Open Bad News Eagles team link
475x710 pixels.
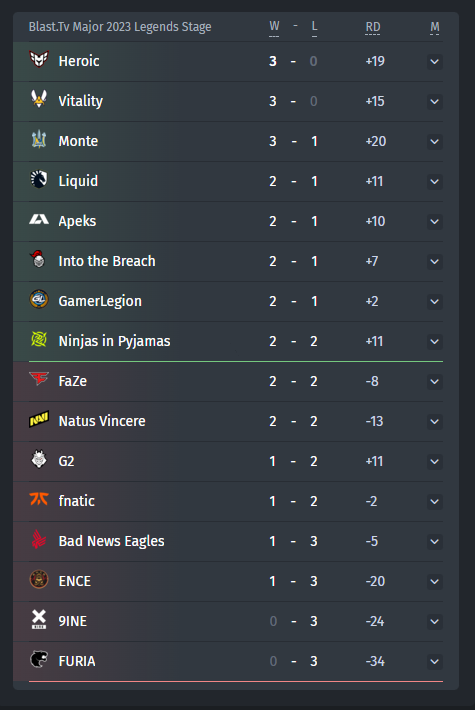(111, 541)
